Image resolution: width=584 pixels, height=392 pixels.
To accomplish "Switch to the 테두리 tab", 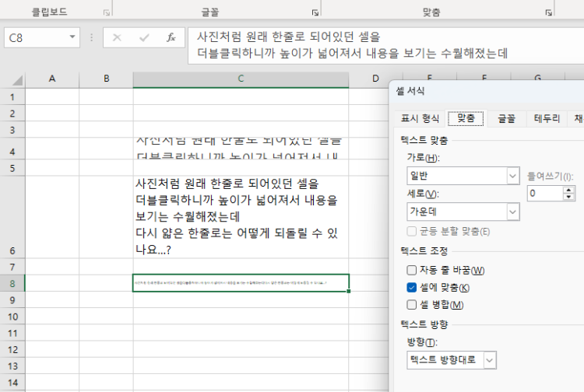I will pyautogui.click(x=547, y=119).
